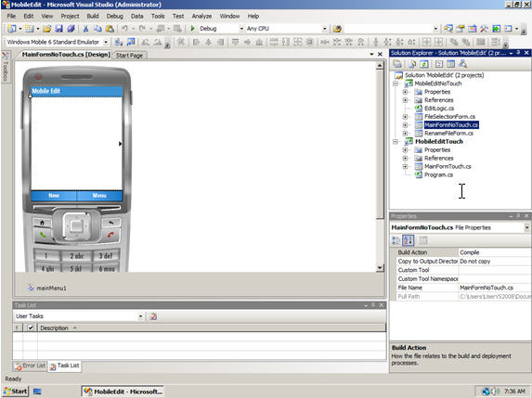Collapse the MobileEditTouch project node

[x=396, y=142]
